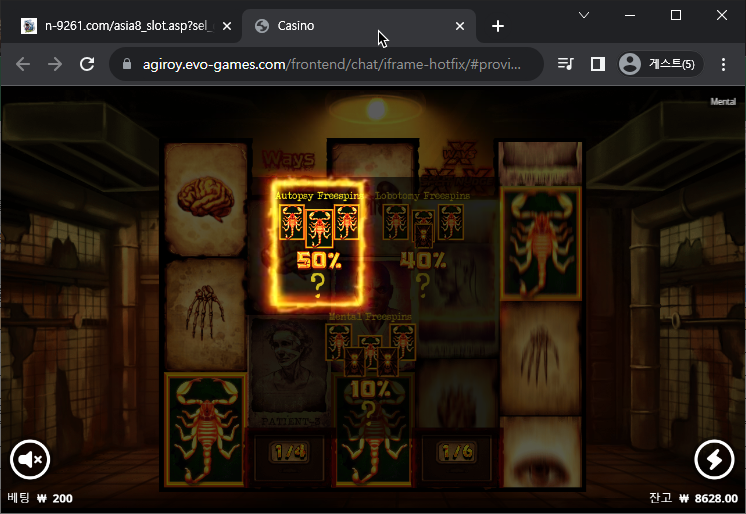Expand the tab search chevron
This screenshot has height=514, width=746.
point(584,15)
